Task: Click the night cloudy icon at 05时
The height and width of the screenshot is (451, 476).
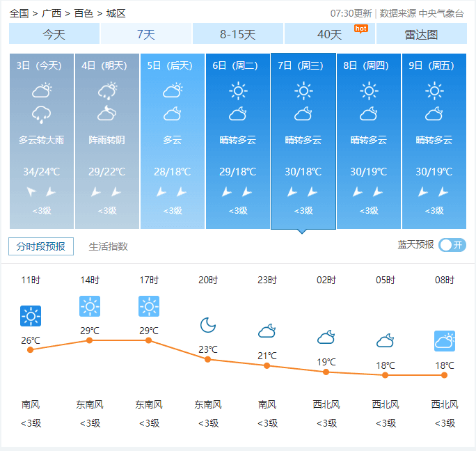Action: (x=386, y=340)
